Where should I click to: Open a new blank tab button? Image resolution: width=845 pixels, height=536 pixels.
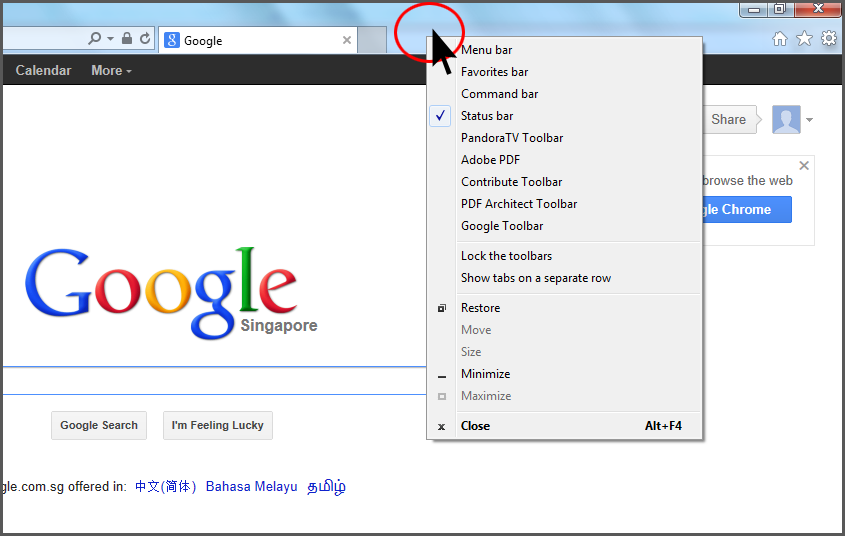point(372,40)
